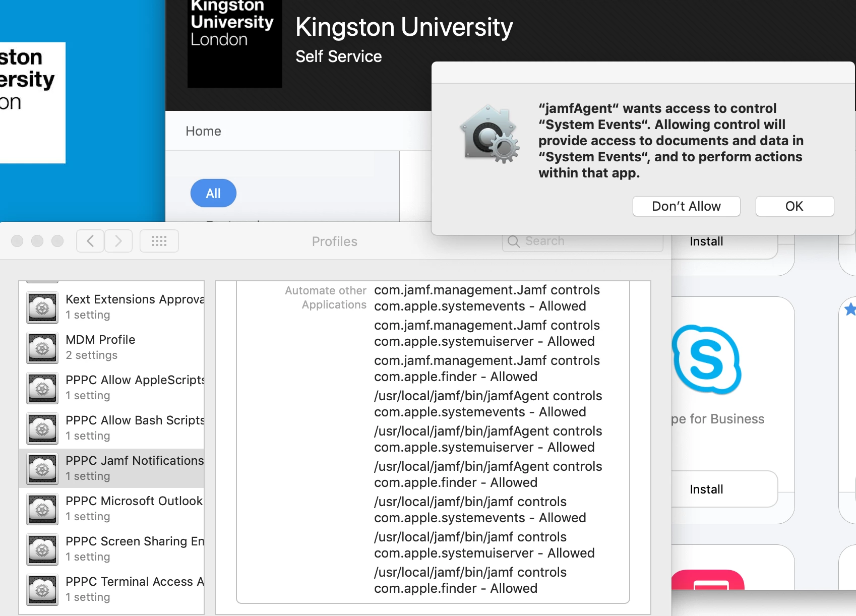The width and height of the screenshot is (856, 616).
Task: Click 'jamfAgent controls com.apple.systemuiserver - Allowed' entry
Action: (488, 439)
